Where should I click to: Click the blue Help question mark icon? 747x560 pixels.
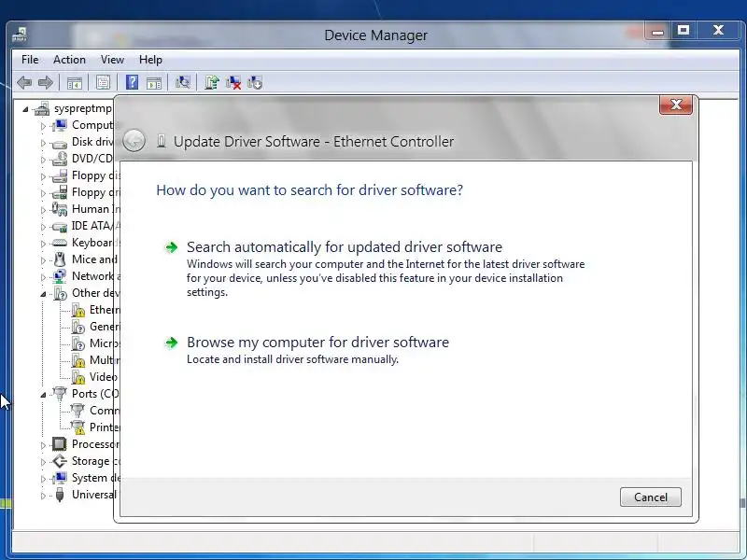pos(132,82)
